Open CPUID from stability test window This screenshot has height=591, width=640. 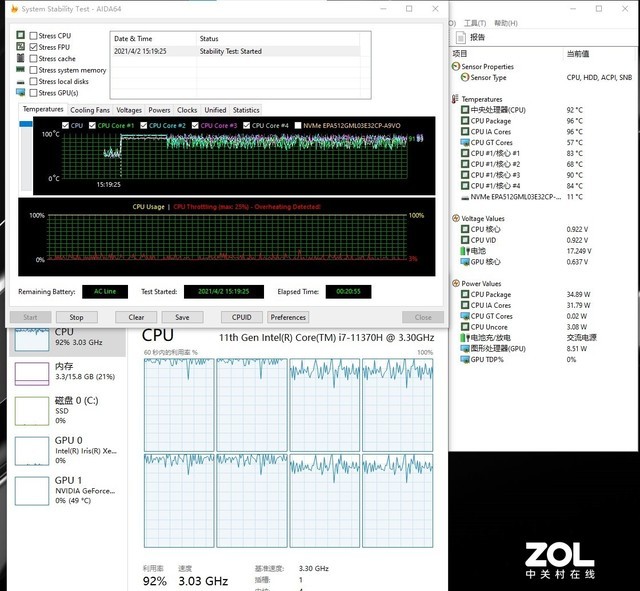242,317
